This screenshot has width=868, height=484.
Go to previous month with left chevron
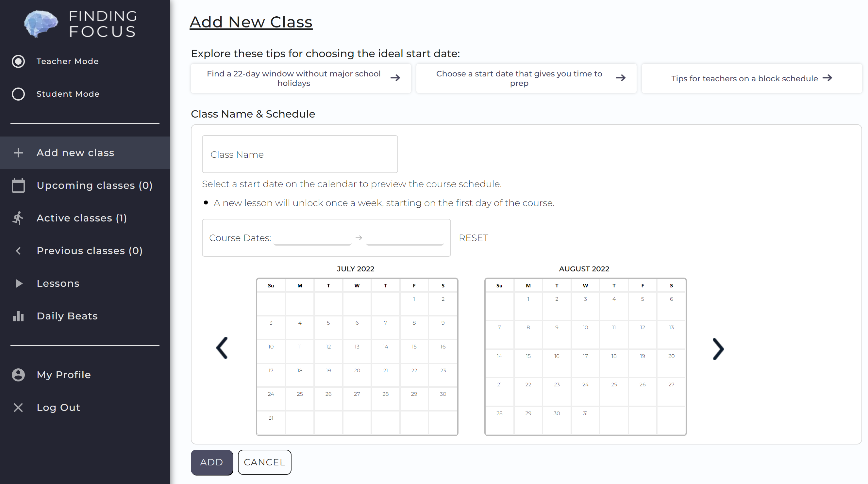point(222,348)
